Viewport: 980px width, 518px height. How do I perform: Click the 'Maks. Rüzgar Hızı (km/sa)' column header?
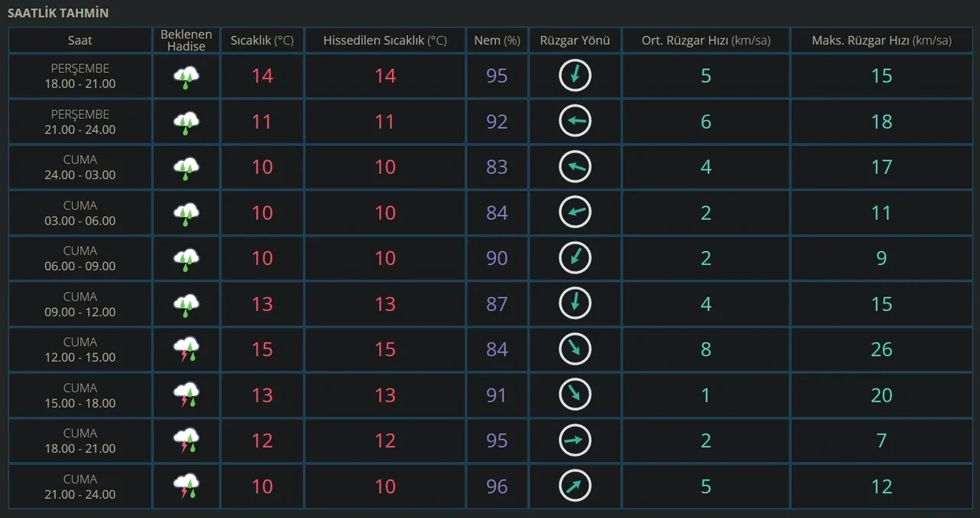(882, 41)
